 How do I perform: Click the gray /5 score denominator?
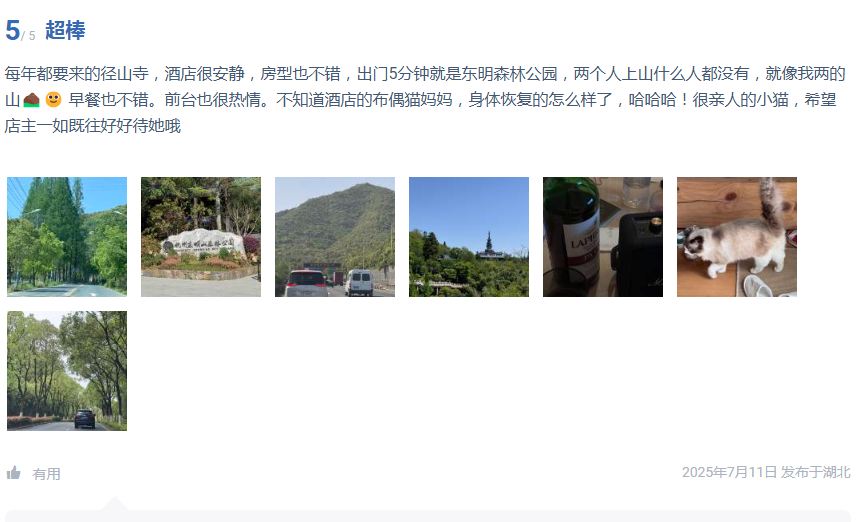coord(29,36)
